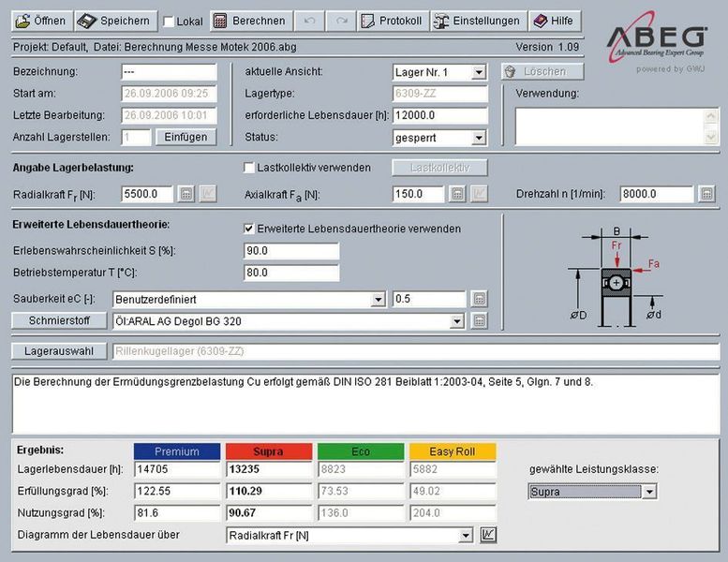Open Einstellungen settings
The image size is (728, 562).
[479, 21]
